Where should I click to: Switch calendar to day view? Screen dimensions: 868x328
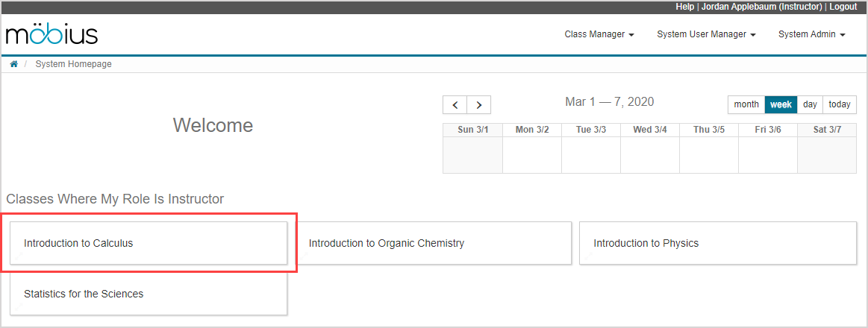(810, 104)
